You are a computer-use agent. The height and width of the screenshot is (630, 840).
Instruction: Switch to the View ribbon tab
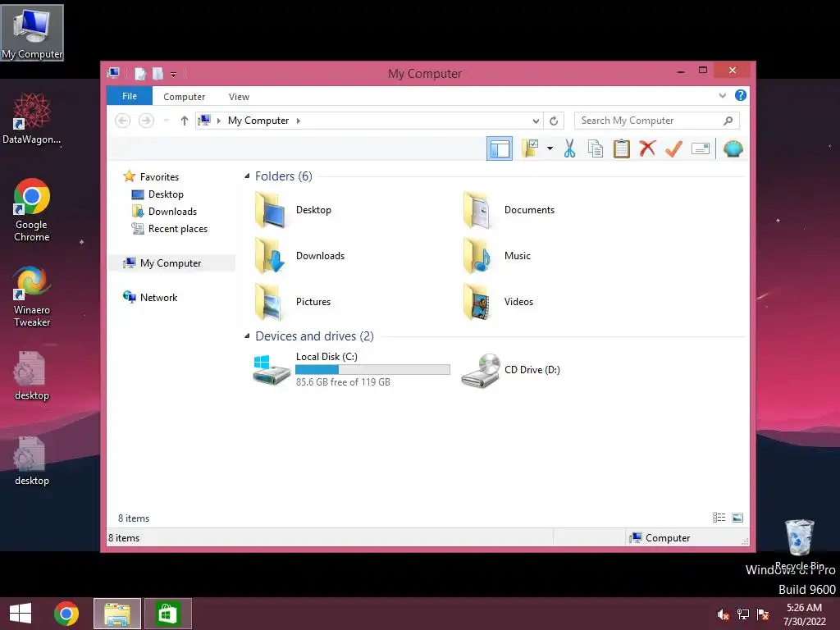pos(239,97)
